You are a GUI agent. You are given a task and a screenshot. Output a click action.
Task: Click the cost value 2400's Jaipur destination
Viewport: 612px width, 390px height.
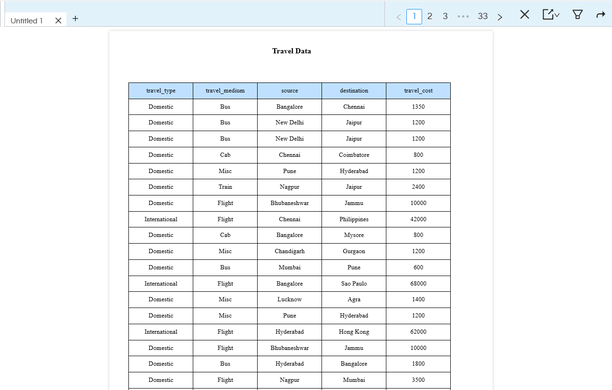click(354, 187)
